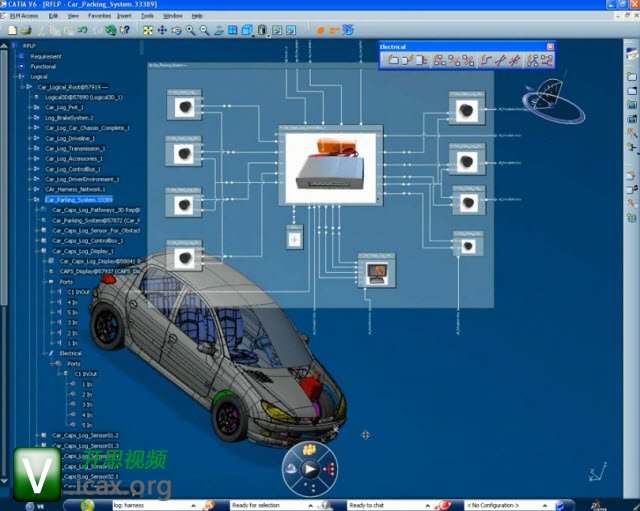
Task: Open the Insert menu
Action: [124, 16]
